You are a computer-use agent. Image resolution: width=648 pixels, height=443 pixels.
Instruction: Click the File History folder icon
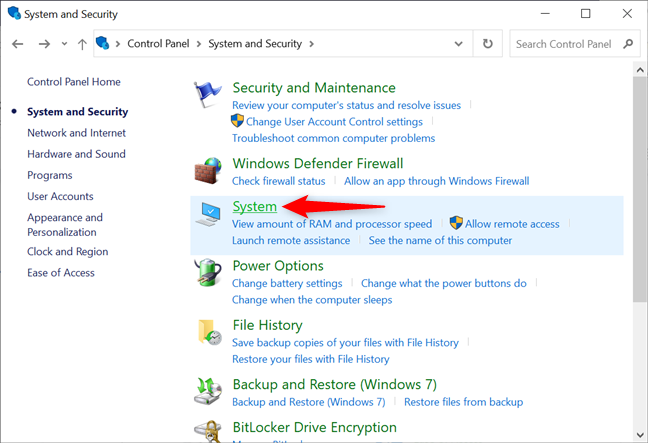tap(210, 332)
